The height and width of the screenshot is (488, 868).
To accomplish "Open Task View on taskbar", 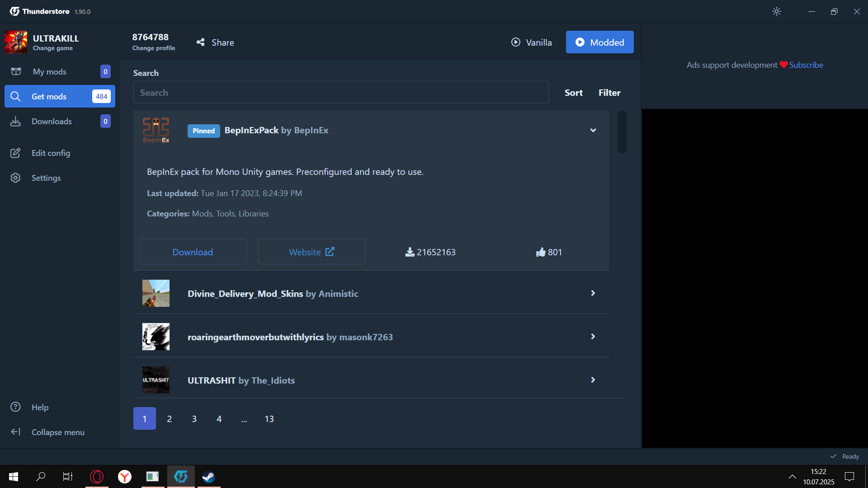I will [x=68, y=477].
